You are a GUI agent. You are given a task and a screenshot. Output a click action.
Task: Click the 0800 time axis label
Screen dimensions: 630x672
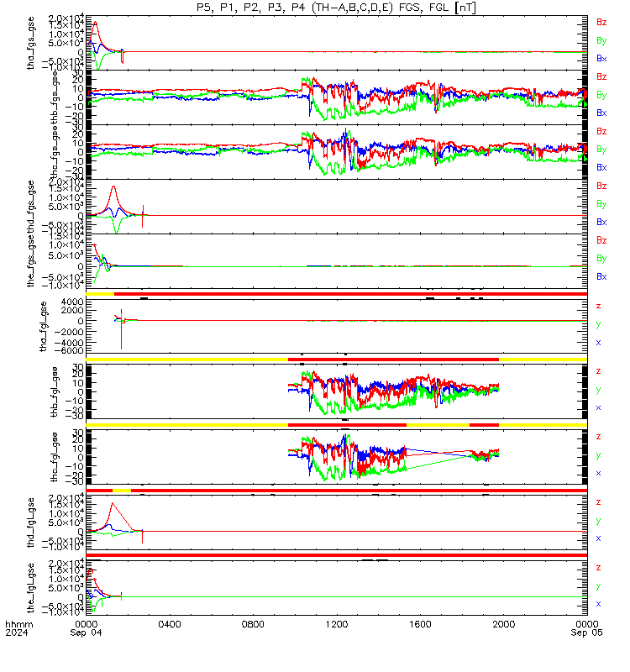pyautogui.click(x=253, y=624)
